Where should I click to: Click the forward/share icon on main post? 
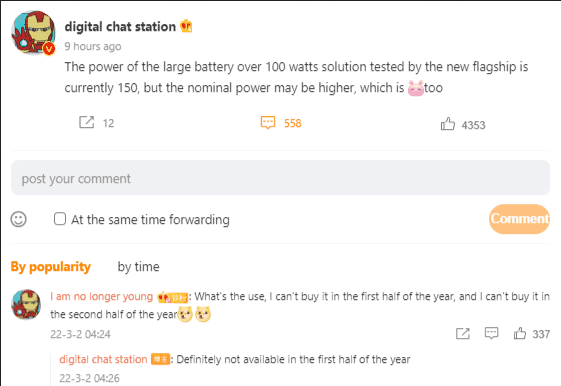point(87,122)
